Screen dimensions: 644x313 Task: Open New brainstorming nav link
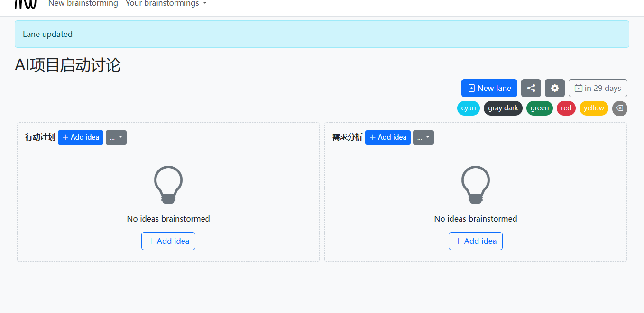pyautogui.click(x=83, y=4)
